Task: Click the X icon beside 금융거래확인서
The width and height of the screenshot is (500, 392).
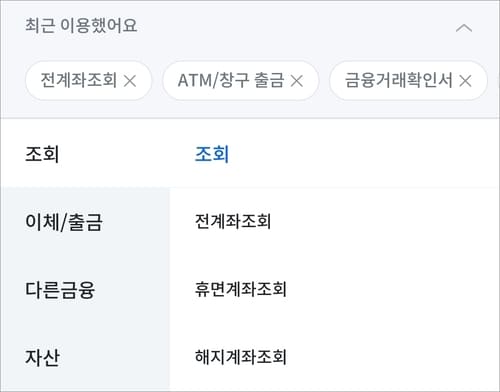Action: [x=465, y=81]
